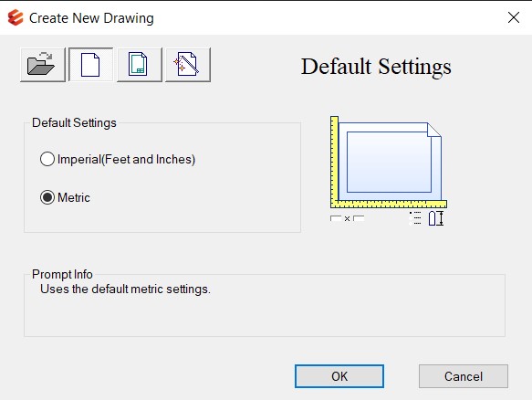Dismiss dialog with the Cancel button
This screenshot has height=400, width=532.
coord(464,376)
